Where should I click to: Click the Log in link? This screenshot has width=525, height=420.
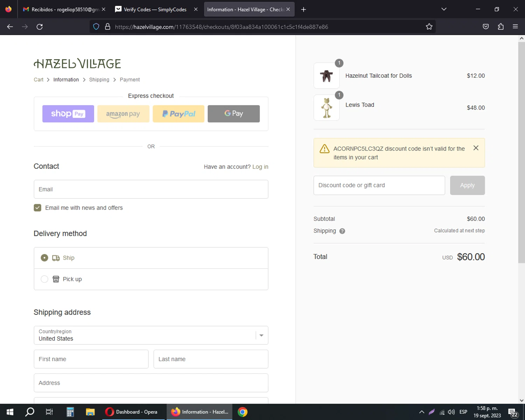(x=260, y=167)
